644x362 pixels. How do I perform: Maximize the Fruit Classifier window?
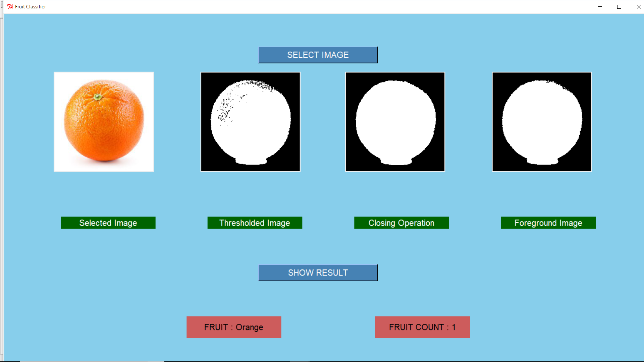coord(619,6)
